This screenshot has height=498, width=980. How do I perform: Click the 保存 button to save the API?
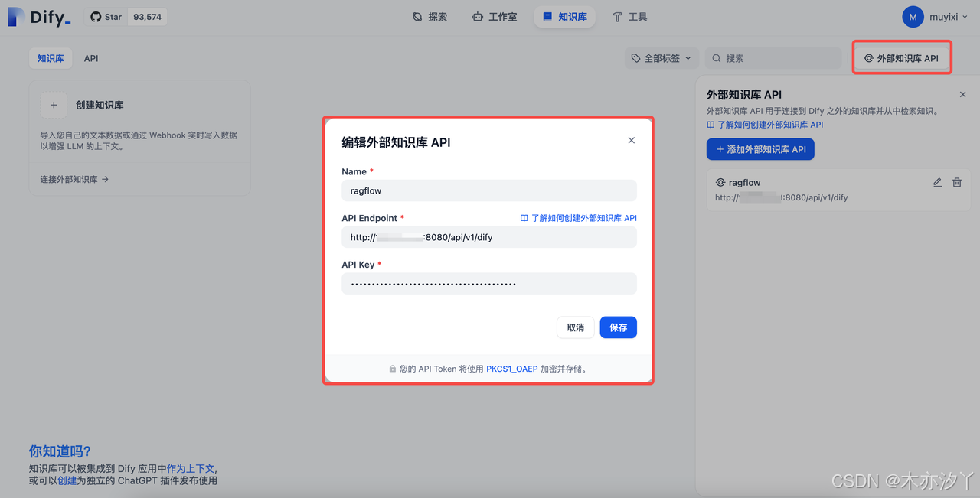[618, 327]
